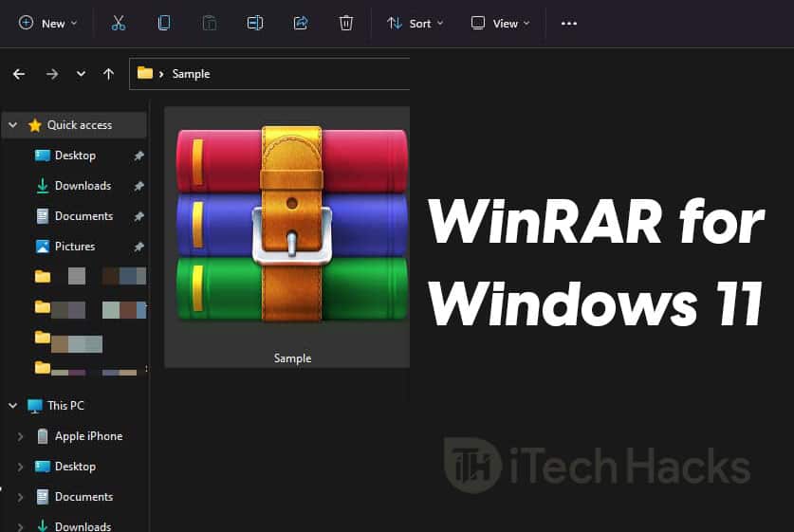
Task: Click the Delete trash can icon
Action: [346, 23]
